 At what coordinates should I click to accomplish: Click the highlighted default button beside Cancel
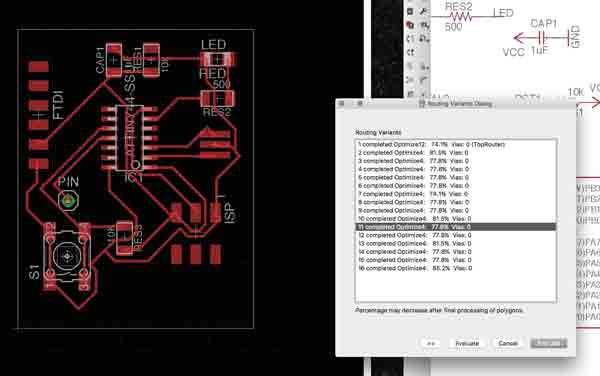coord(549,343)
